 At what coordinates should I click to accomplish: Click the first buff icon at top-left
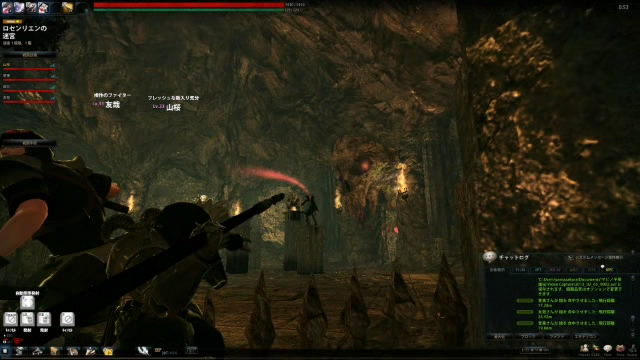pos(7,7)
